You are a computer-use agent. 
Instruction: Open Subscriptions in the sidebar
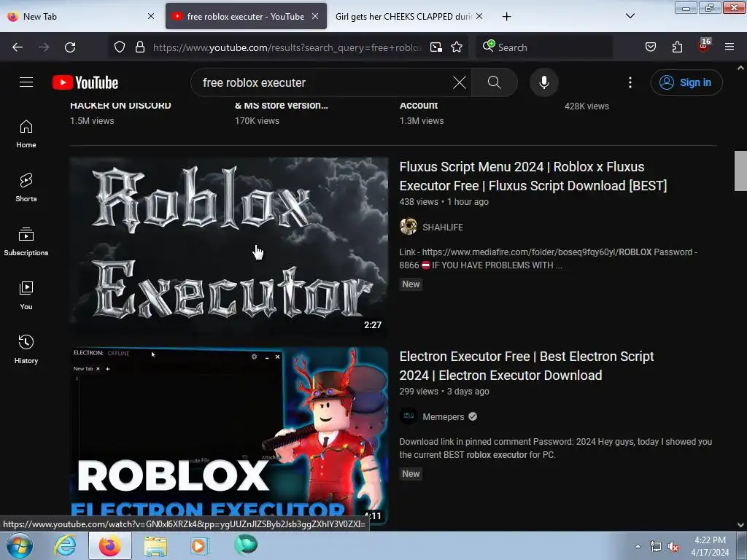26,242
